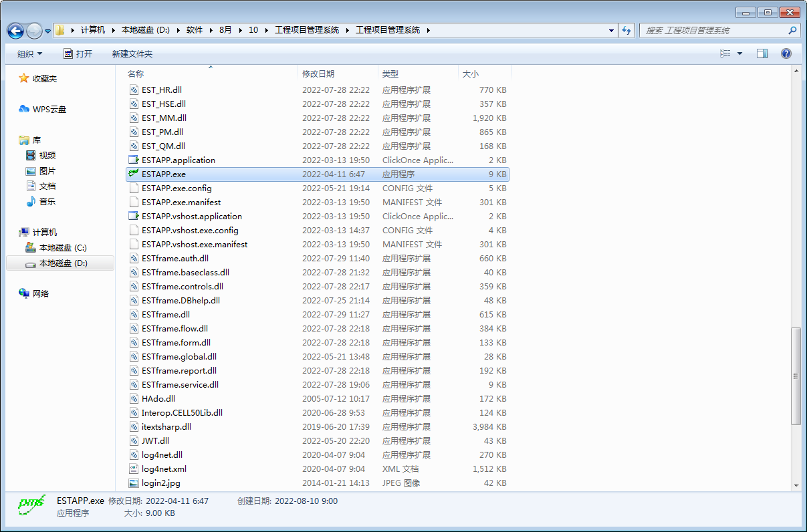
Task: Click the ESTAPP.exe application icon
Action: (x=133, y=174)
